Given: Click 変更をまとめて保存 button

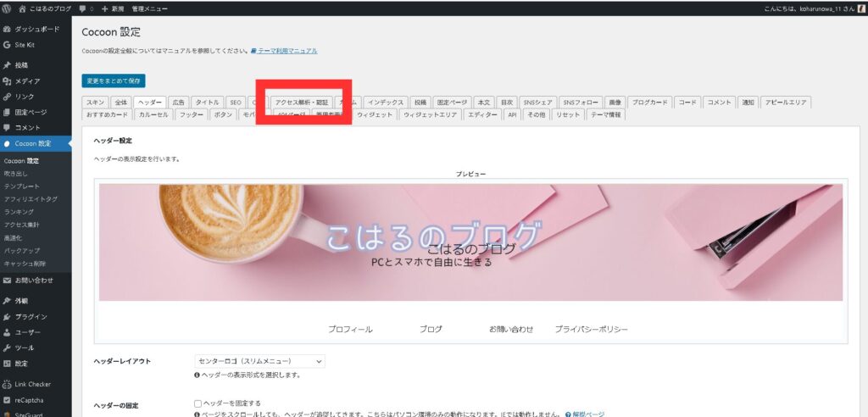Looking at the screenshot, I should click(x=114, y=81).
